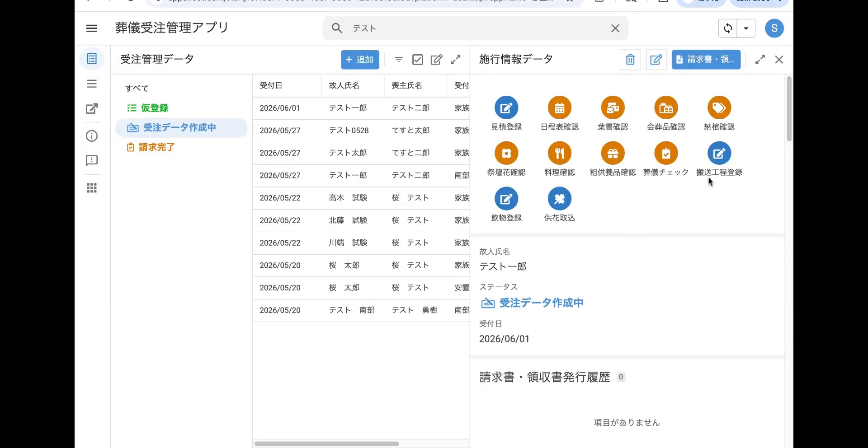Open the row dated 2026/06/01
The height and width of the screenshot is (448, 868).
[361, 108]
